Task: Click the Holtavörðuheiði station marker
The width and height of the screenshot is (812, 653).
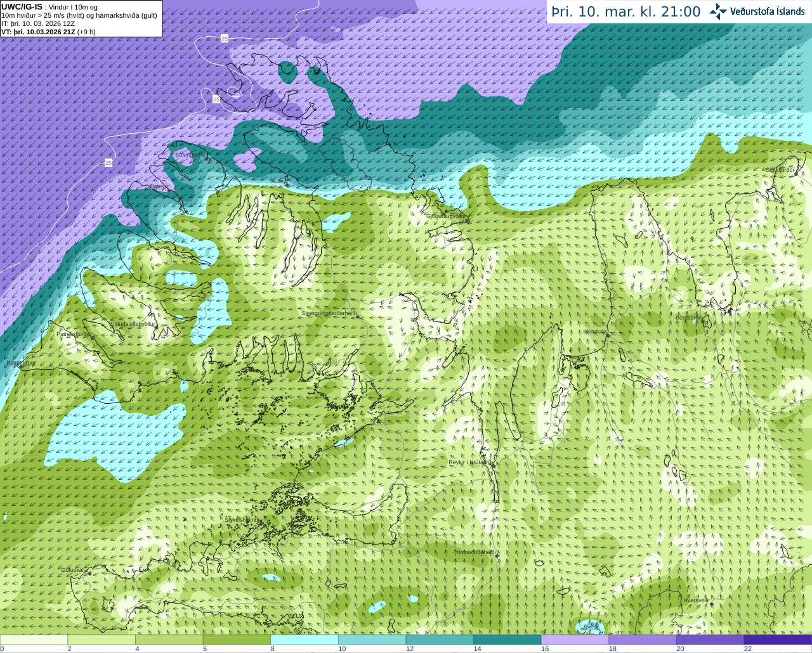Action: [497, 555]
